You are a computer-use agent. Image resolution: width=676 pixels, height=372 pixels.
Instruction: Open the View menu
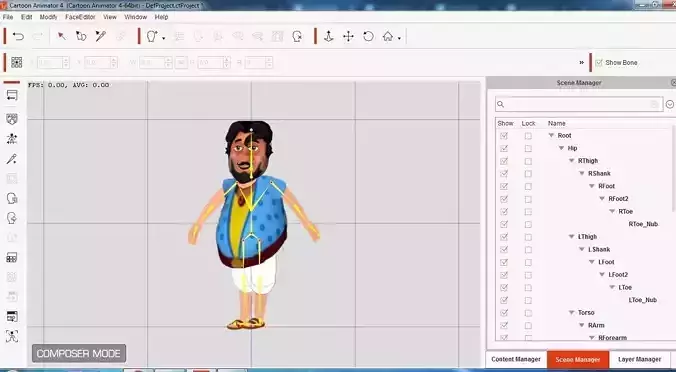110,17
